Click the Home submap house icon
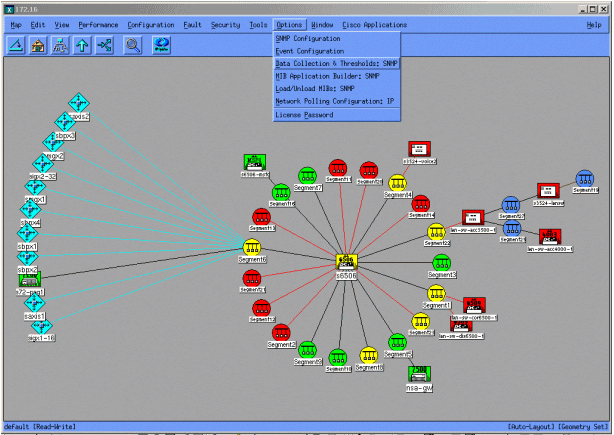The height and width of the screenshot is (435, 614). pyautogui.click(x=38, y=45)
